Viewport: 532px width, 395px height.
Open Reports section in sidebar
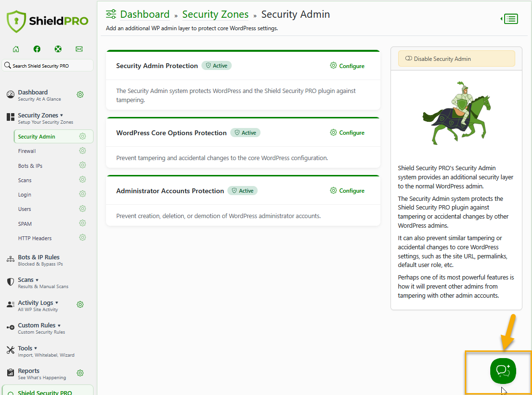(42, 373)
